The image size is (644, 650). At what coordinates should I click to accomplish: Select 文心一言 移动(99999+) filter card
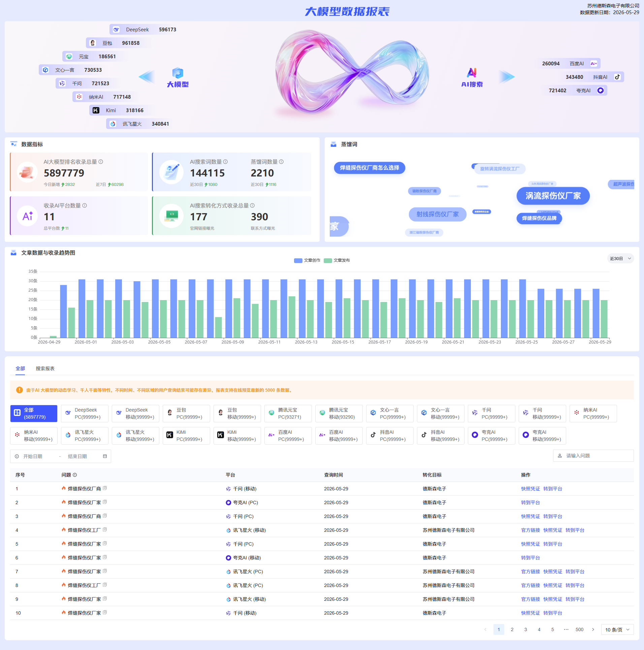coord(441,414)
